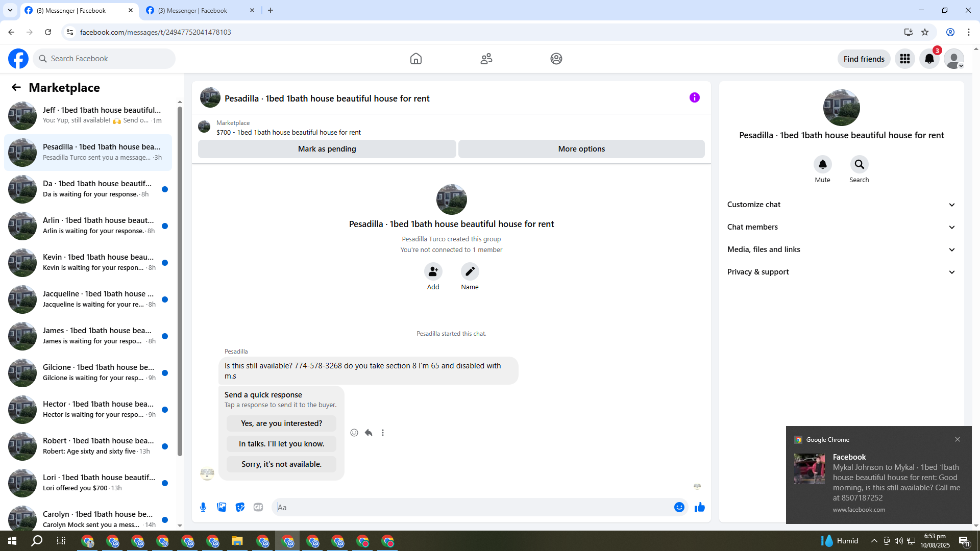Attach a photo using the image icon
This screenshot has height=551, width=980.
click(222, 507)
